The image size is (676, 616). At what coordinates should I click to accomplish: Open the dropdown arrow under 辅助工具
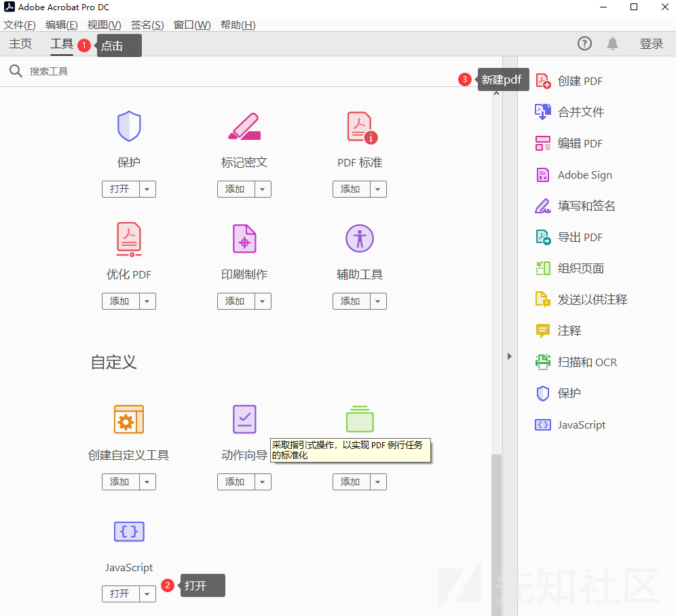point(378,302)
